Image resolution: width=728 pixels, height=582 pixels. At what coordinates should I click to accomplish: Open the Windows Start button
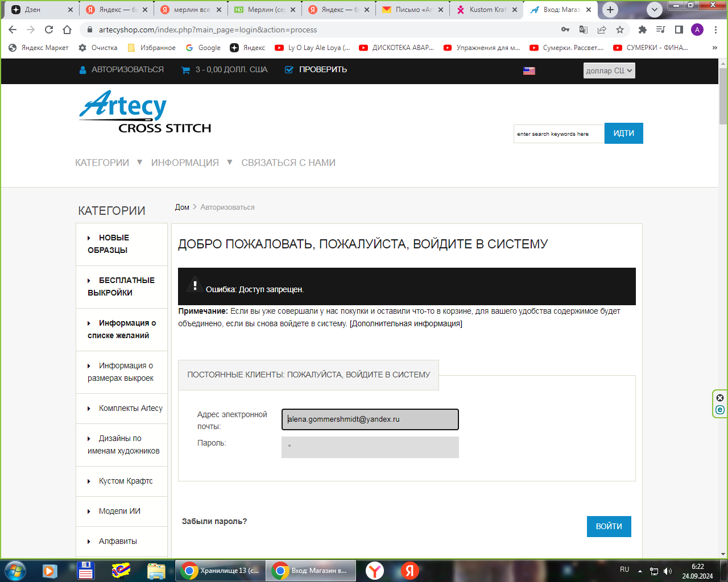point(15,570)
